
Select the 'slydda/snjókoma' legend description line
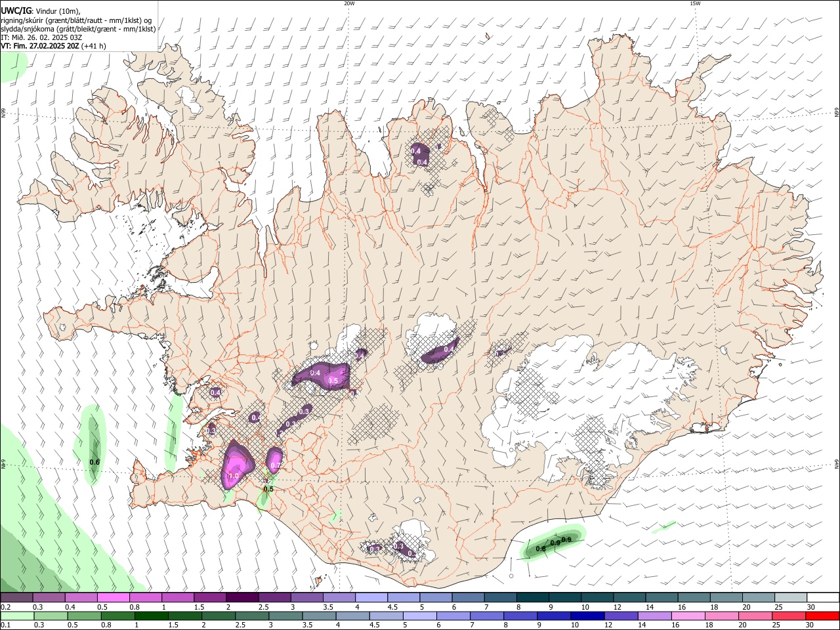pyautogui.click(x=78, y=29)
